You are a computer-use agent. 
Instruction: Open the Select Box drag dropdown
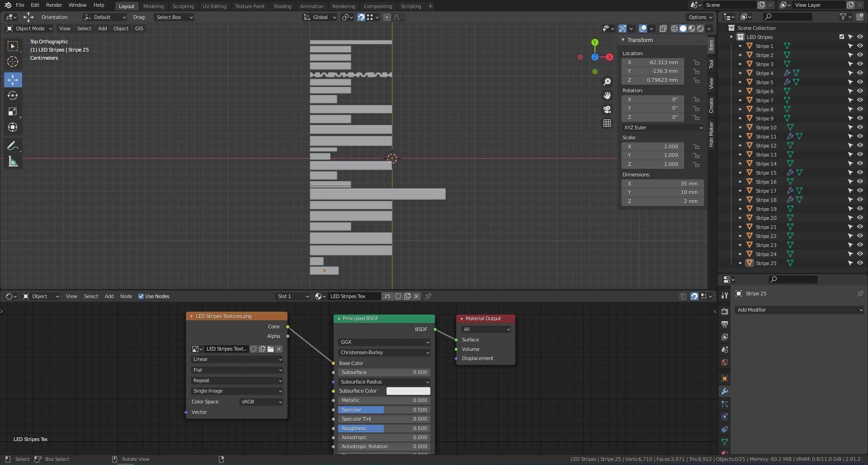[x=174, y=17]
